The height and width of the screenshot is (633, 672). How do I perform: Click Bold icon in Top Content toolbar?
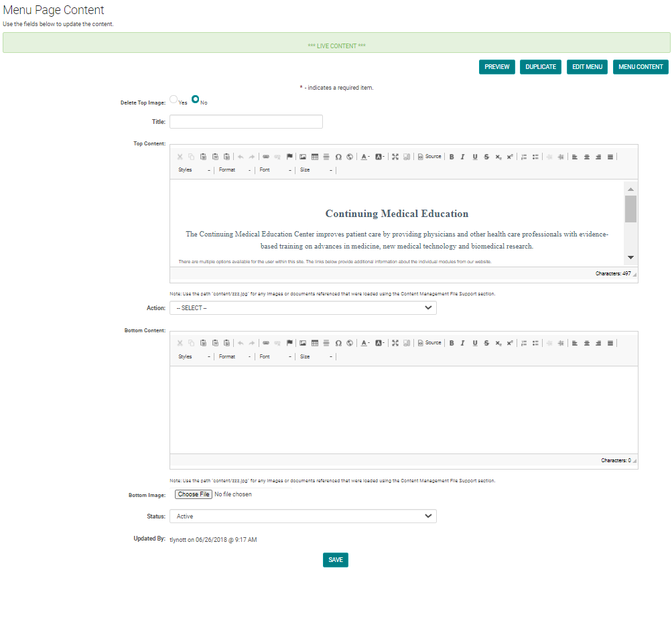coord(452,157)
